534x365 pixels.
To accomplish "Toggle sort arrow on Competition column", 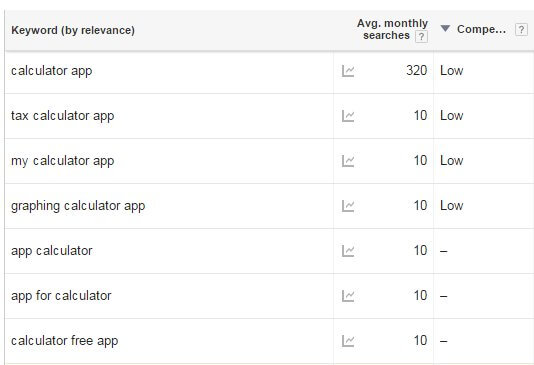I will click(445, 28).
